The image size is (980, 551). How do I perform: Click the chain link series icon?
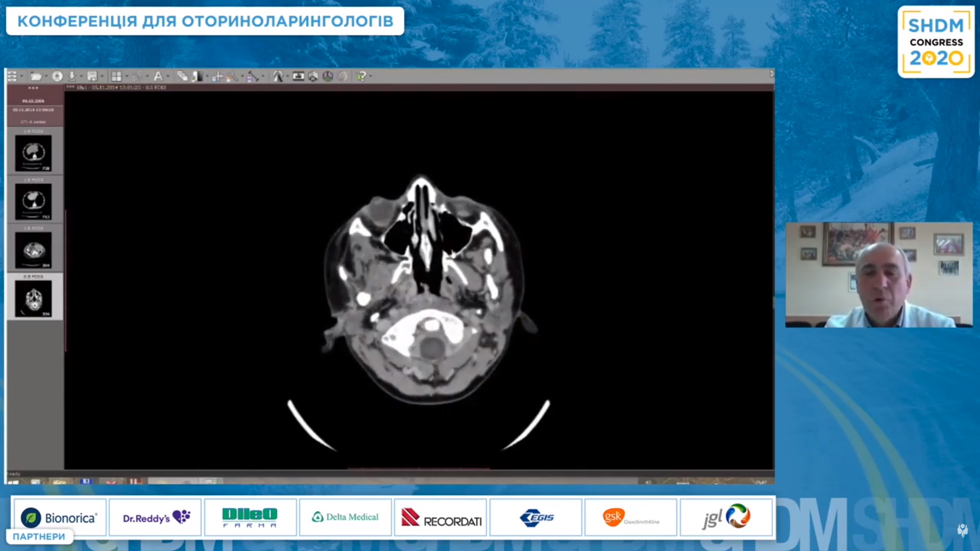tap(137, 77)
